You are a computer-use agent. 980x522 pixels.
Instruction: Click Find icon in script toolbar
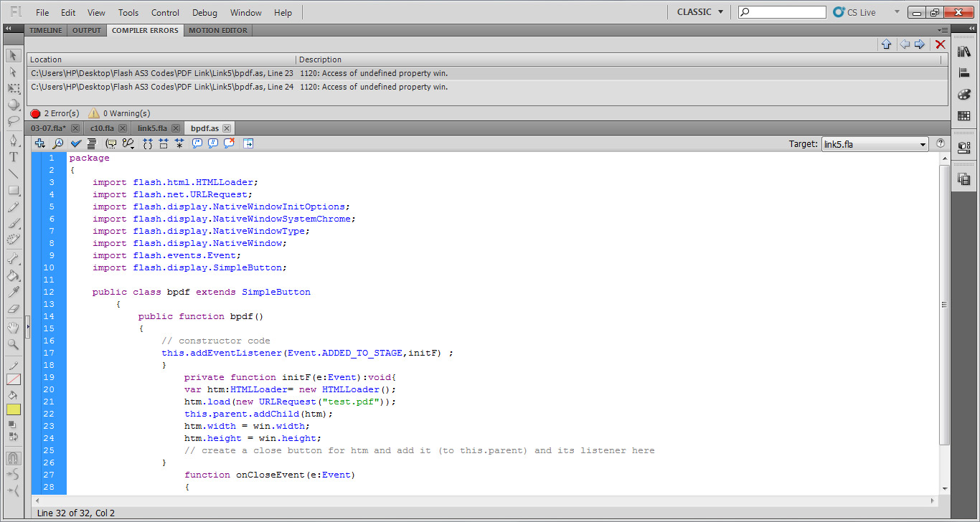point(58,143)
